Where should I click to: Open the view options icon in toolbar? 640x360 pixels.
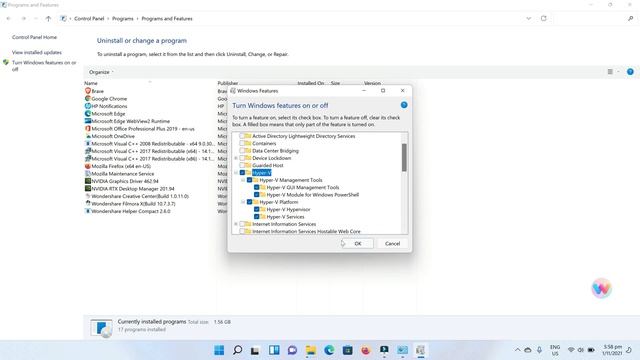coord(610,72)
